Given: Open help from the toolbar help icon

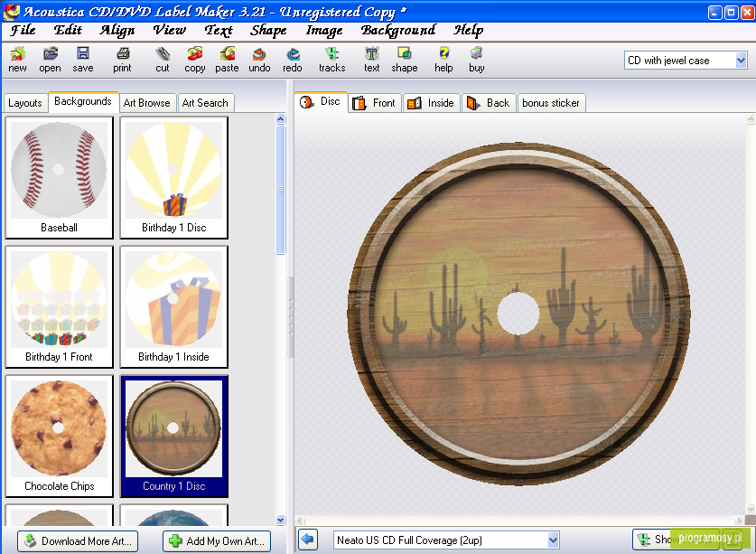Looking at the screenshot, I should [443, 60].
